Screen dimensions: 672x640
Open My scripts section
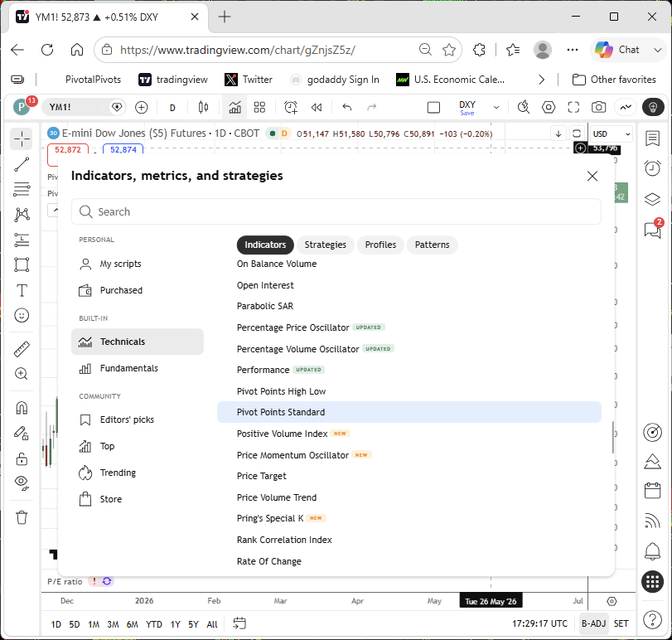pyautogui.click(x=138, y=264)
